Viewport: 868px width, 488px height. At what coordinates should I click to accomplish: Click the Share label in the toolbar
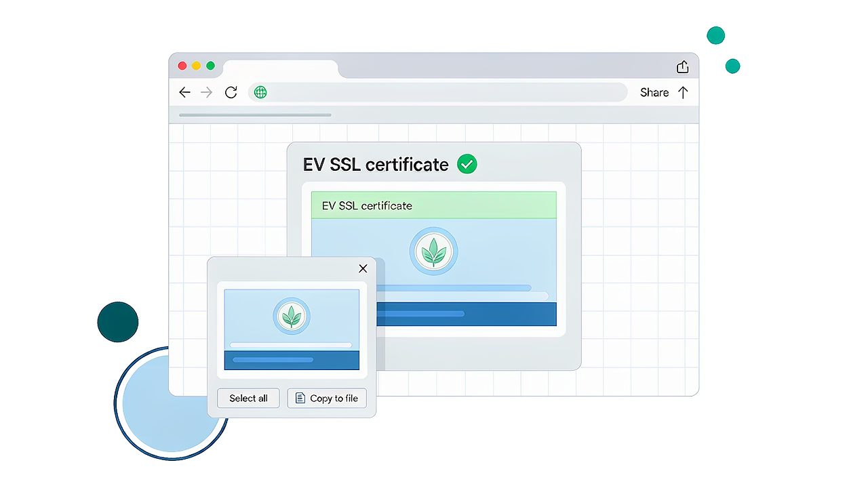point(654,93)
